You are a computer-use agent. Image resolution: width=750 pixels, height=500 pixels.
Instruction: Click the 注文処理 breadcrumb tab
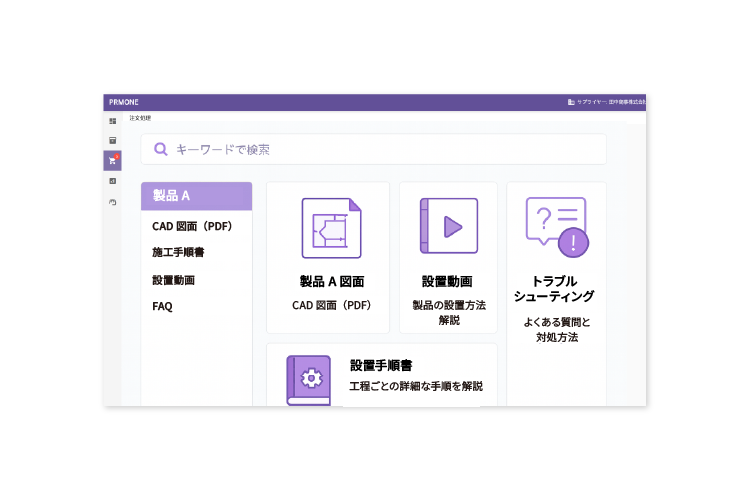coord(140,118)
